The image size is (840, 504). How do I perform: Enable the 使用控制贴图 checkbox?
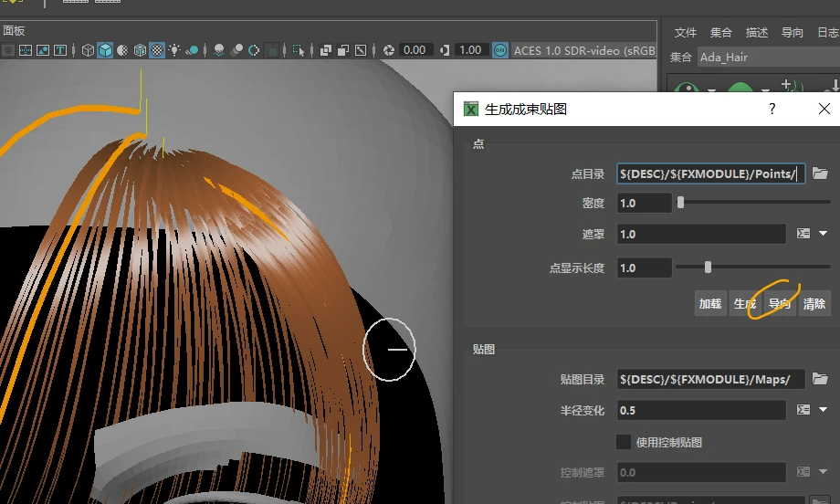625,442
